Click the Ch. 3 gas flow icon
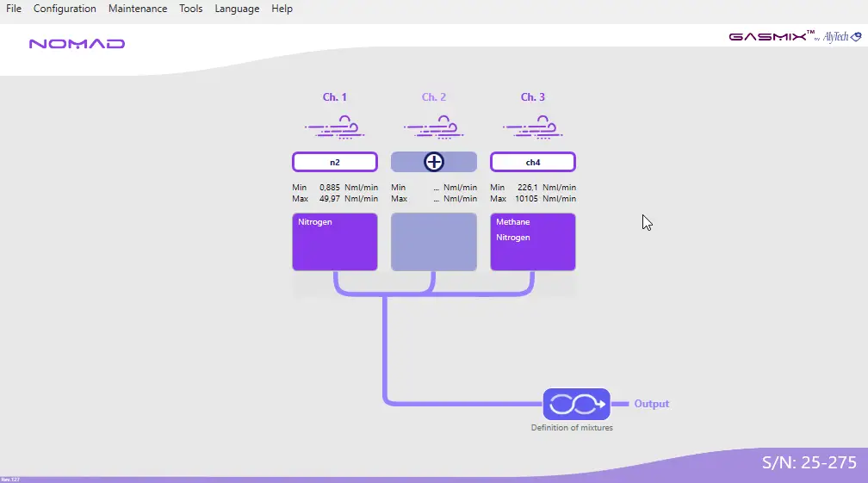Image resolution: width=868 pixels, height=483 pixels. click(533, 127)
